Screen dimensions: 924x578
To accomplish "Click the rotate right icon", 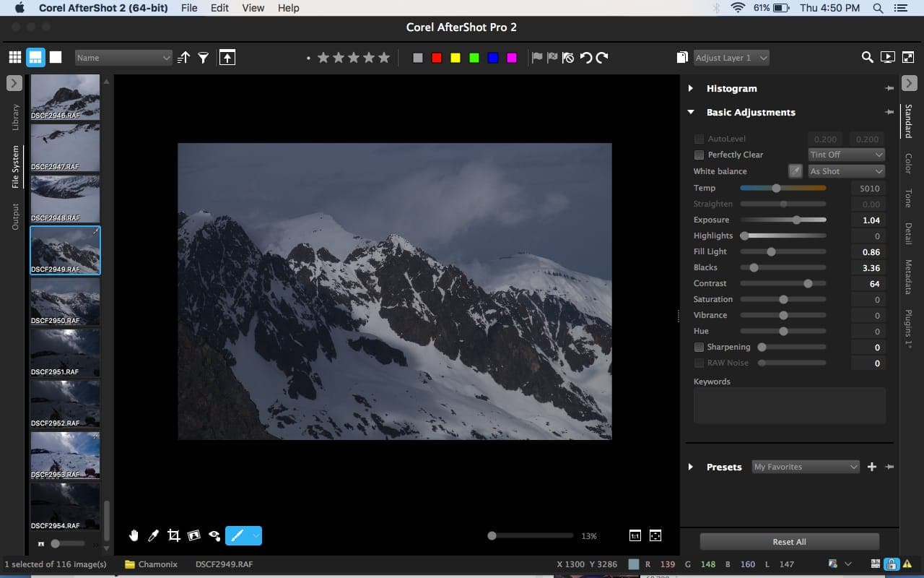I will pyautogui.click(x=602, y=58).
